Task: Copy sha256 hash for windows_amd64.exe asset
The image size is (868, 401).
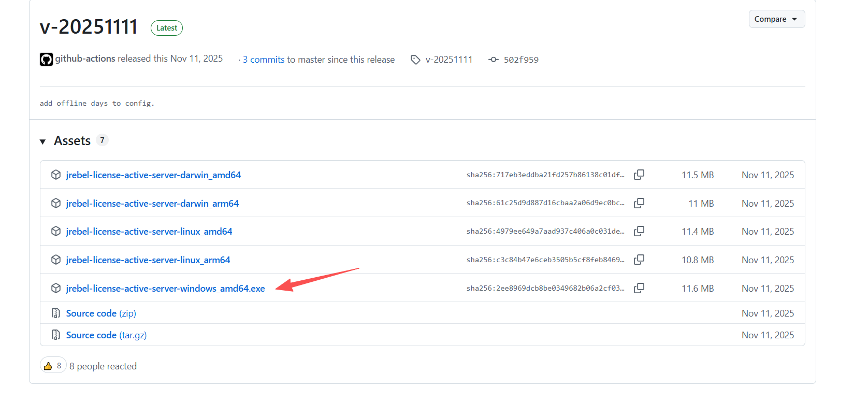Action: click(639, 288)
